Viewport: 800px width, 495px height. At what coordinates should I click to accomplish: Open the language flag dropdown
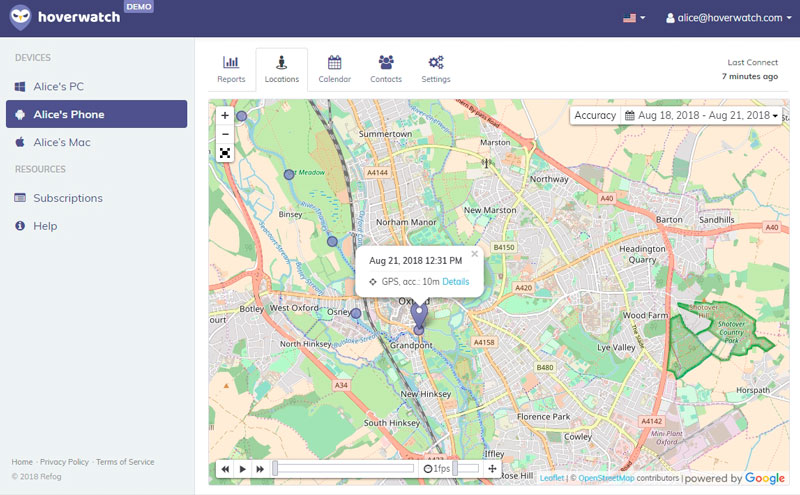click(x=634, y=18)
